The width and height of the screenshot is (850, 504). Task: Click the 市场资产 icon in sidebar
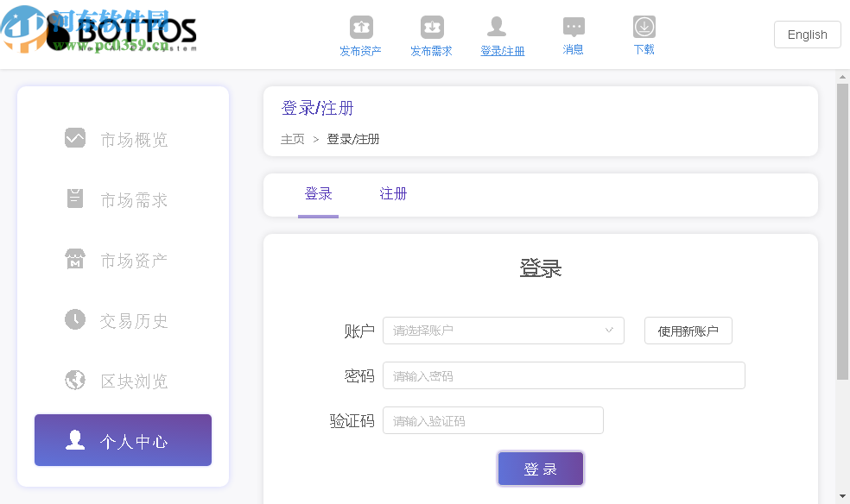(x=74, y=259)
